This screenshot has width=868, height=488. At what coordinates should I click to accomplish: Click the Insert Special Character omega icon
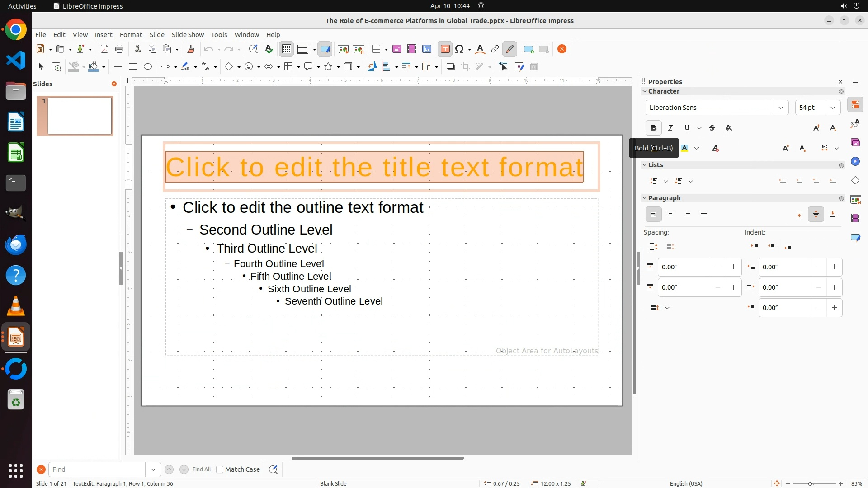(x=459, y=49)
